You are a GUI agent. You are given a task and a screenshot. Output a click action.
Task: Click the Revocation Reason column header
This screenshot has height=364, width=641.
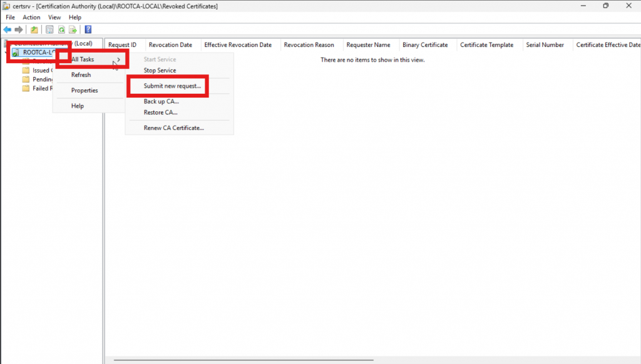pos(309,45)
